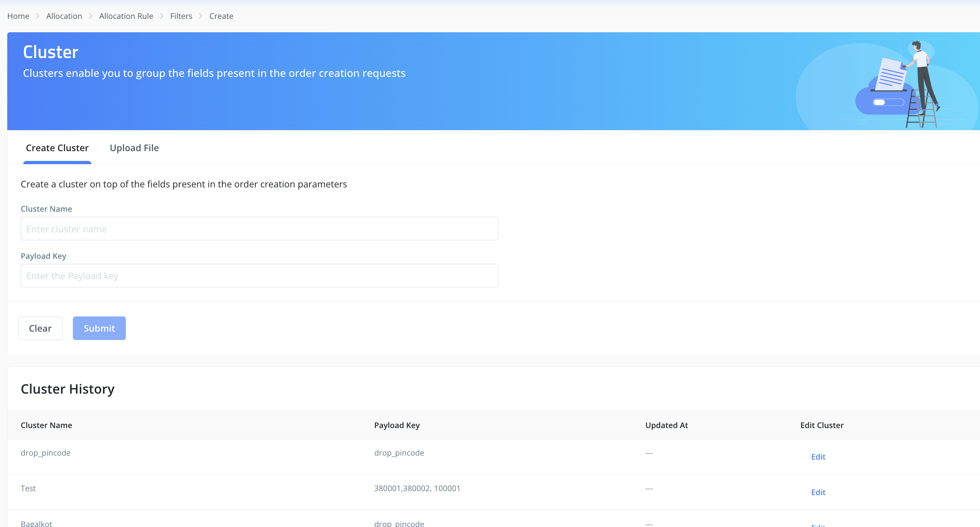Open the Allocation breadcrumb link
The image size is (980, 527).
click(64, 16)
